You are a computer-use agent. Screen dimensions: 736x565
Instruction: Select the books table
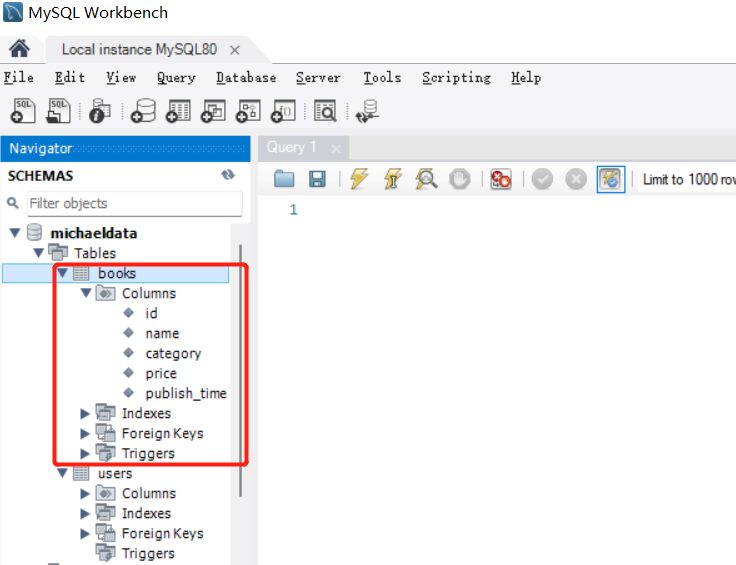coord(116,273)
